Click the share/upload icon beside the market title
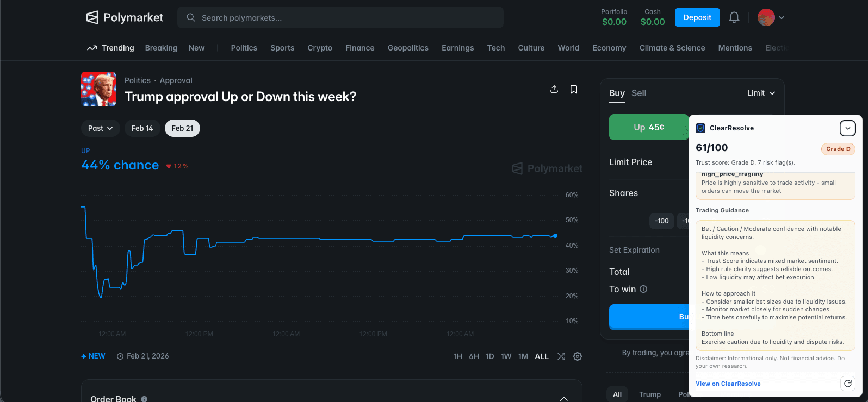 554,89
